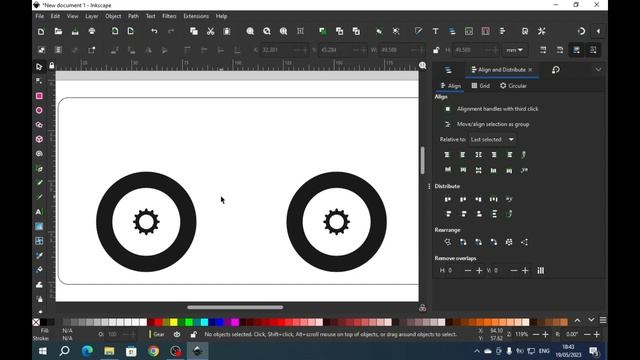Select the Dropper color picker tool
The height and width of the screenshot is (360, 640).
tap(39, 256)
